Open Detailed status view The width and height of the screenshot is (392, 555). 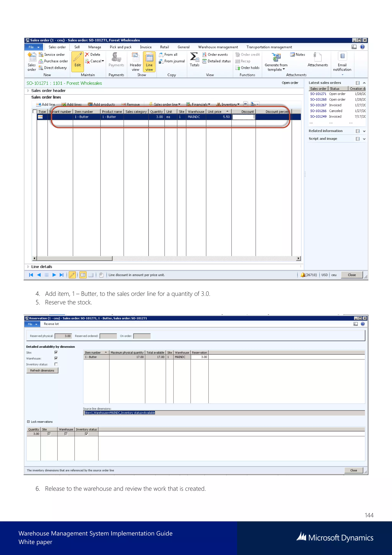(x=216, y=61)
